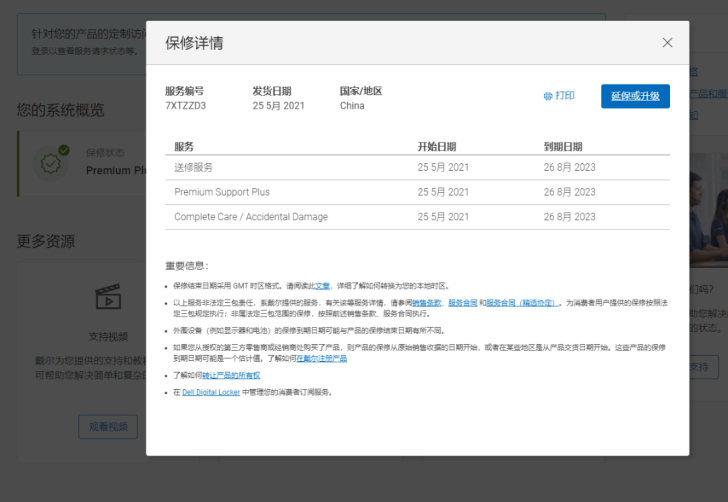Click the warranty status shield icon
Image resolution: width=728 pixels, height=502 pixels.
tap(51, 163)
